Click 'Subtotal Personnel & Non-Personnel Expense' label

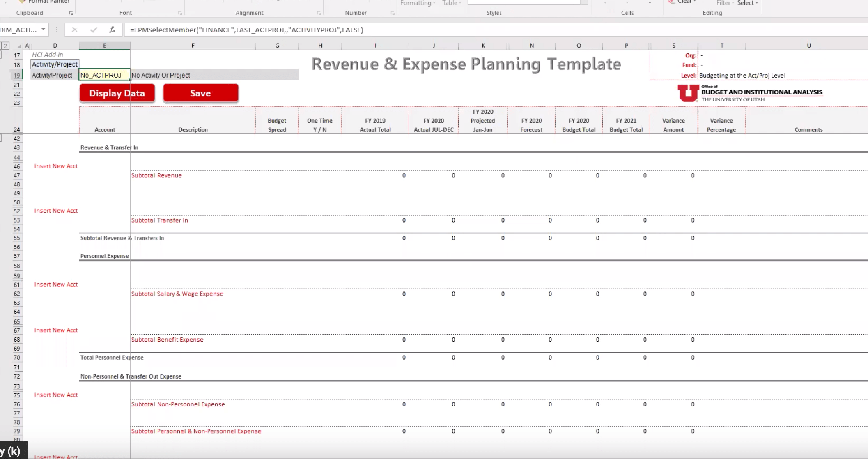(196, 431)
